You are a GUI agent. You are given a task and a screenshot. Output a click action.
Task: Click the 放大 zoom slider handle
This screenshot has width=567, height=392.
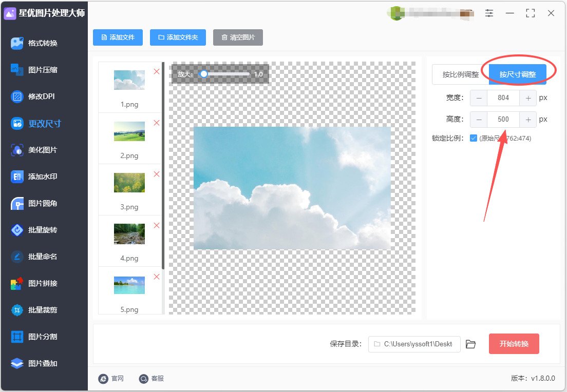pyautogui.click(x=204, y=74)
